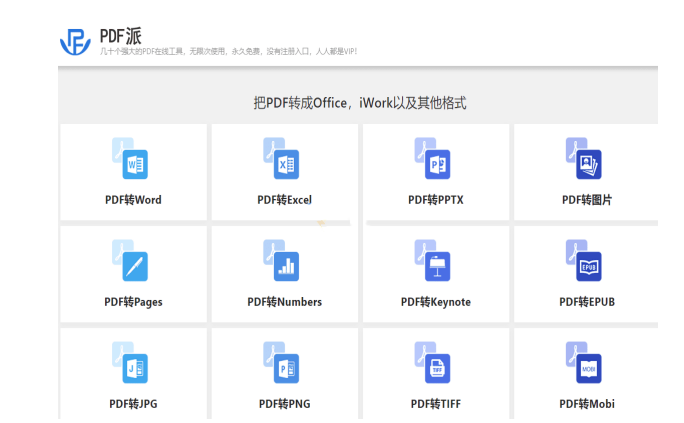This screenshot has height=423, width=684.
Task: Click the PDF转图片 image icon
Action: 585,160
